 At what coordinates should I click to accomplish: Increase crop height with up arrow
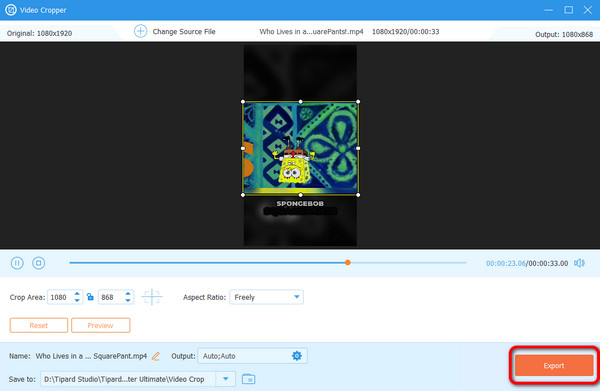(128, 293)
